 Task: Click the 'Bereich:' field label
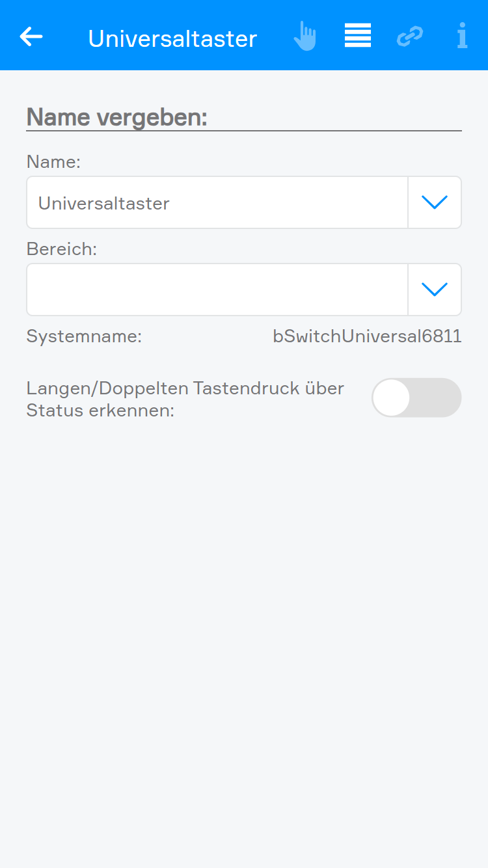61,249
